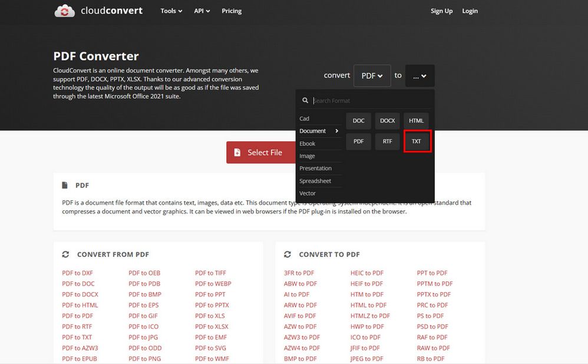Open the PDF to HTML link

[80, 305]
